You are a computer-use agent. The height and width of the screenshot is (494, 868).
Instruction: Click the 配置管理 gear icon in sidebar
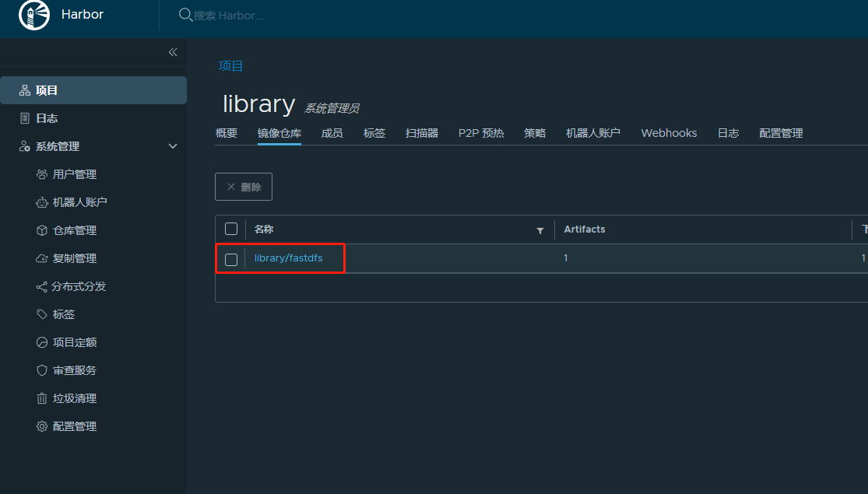click(42, 426)
